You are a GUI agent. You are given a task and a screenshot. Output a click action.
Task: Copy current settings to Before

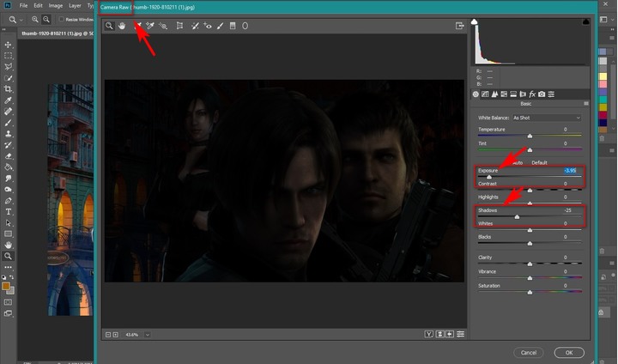[x=450, y=335]
